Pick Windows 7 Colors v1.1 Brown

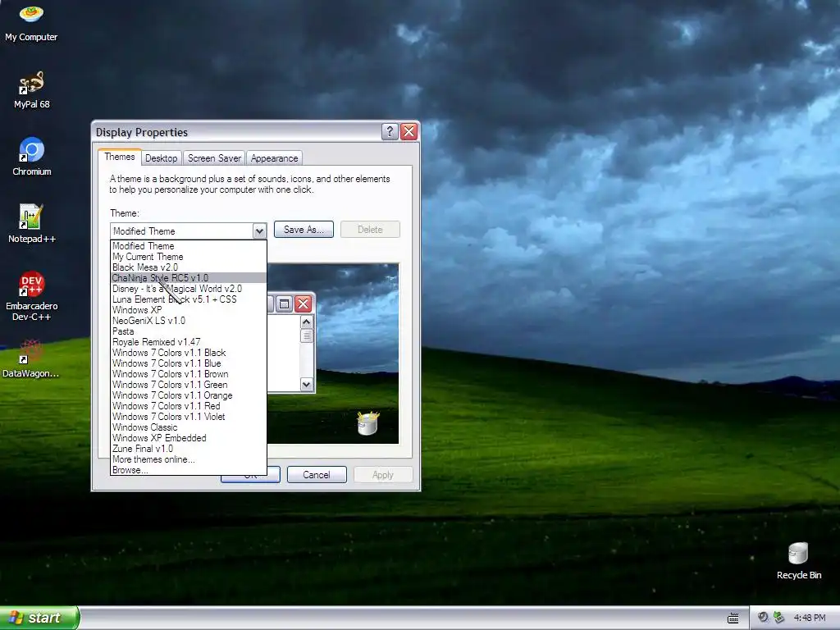[x=189, y=374]
